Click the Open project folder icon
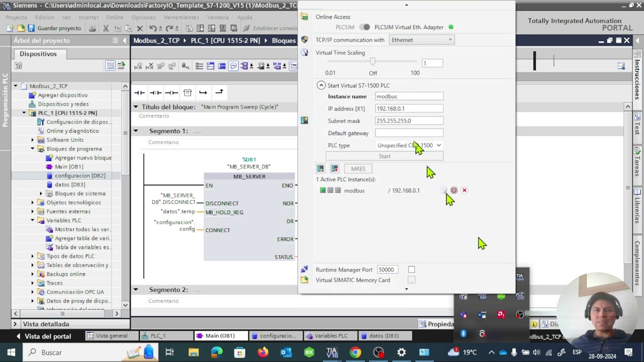644x362 pixels. [21, 28]
